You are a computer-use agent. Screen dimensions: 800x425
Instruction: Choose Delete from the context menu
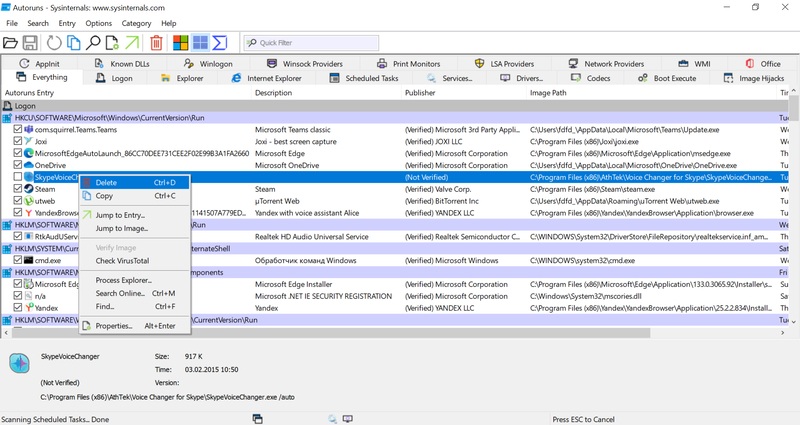point(106,183)
